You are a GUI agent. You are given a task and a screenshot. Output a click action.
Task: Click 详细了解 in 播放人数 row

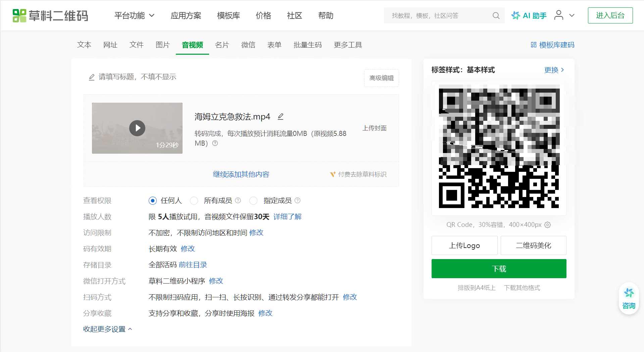[288, 217]
